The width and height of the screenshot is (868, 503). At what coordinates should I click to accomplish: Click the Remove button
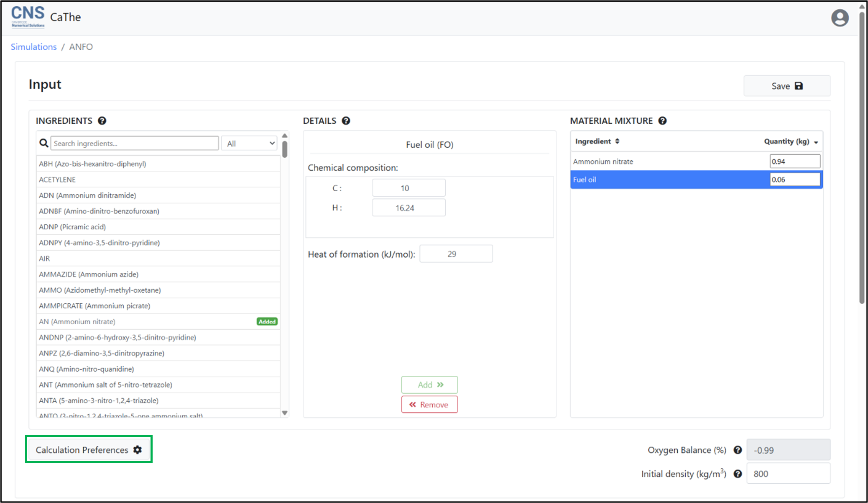[x=429, y=405]
